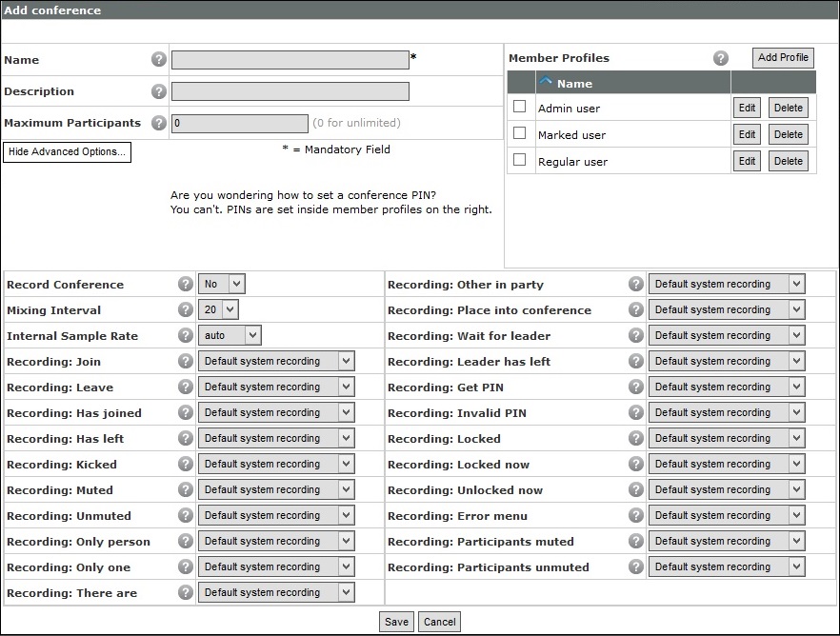Open Recording: Locked now dropdown

[727, 465]
